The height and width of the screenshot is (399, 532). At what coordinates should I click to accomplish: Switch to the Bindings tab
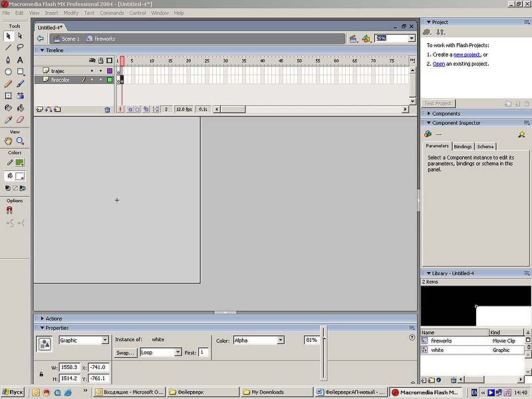click(x=463, y=146)
